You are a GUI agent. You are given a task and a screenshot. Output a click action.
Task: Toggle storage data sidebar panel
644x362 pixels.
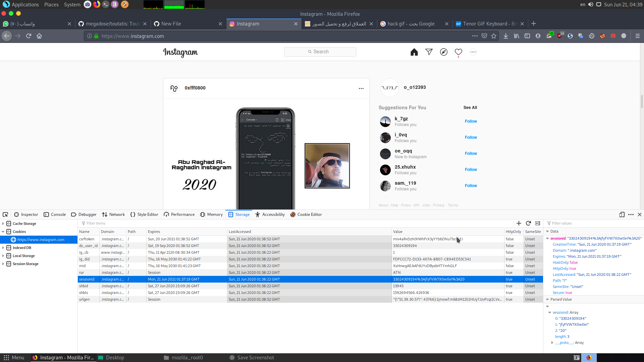pos(538,223)
